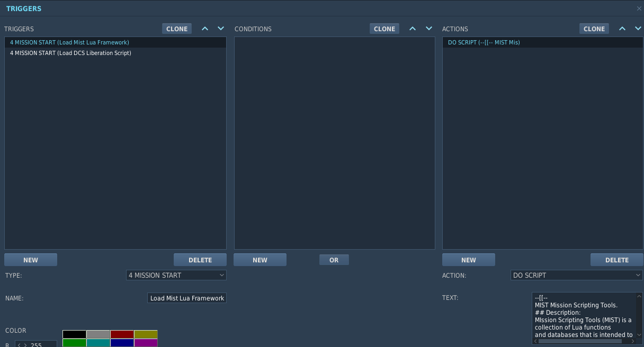Open the ACTION dropdown showing DO SCRIPT
This screenshot has height=347, width=644.
576,275
